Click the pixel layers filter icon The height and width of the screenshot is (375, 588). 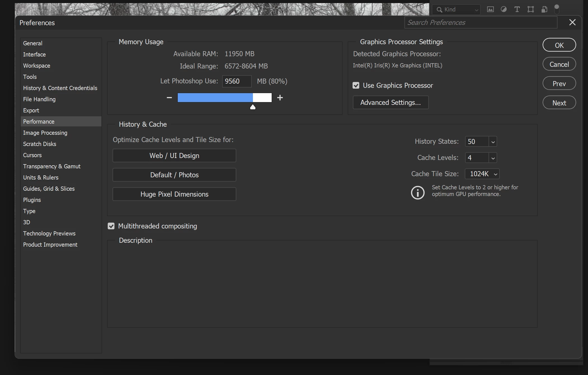(x=490, y=10)
